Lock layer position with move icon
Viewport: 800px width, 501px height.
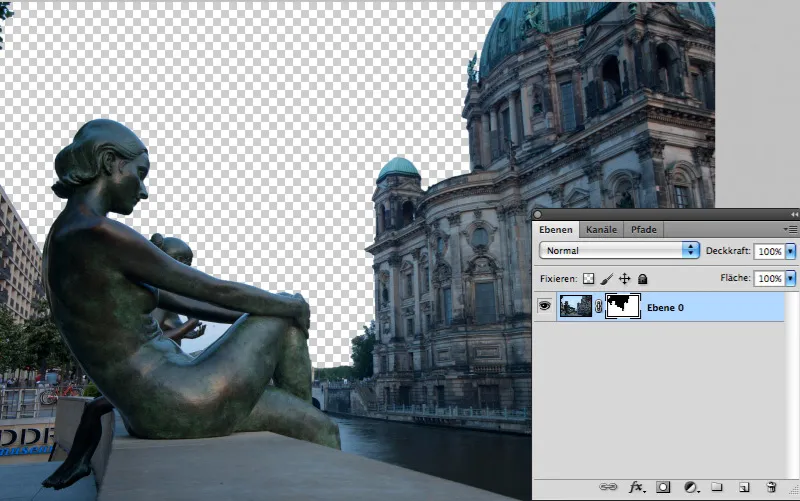624,279
